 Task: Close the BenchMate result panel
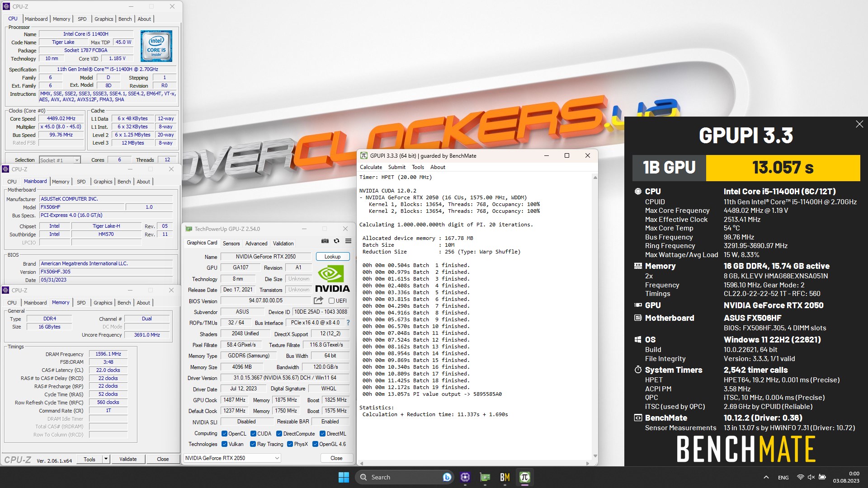[859, 124]
